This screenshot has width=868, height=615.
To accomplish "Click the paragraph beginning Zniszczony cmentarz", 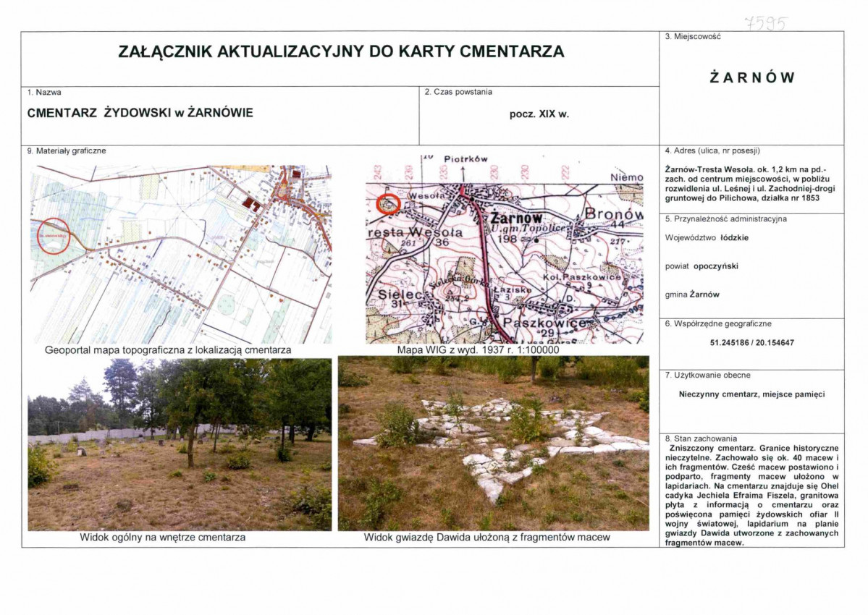I will [751, 496].
